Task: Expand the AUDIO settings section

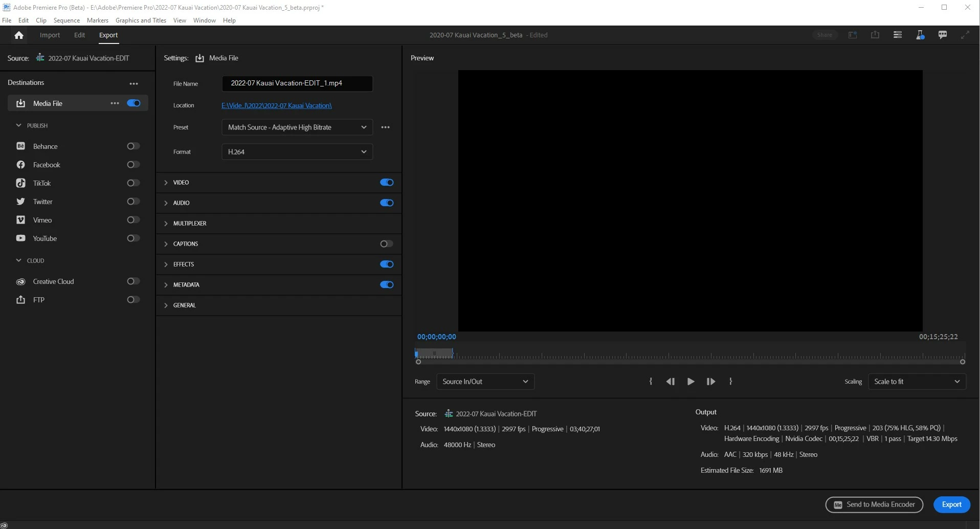Action: click(x=166, y=203)
